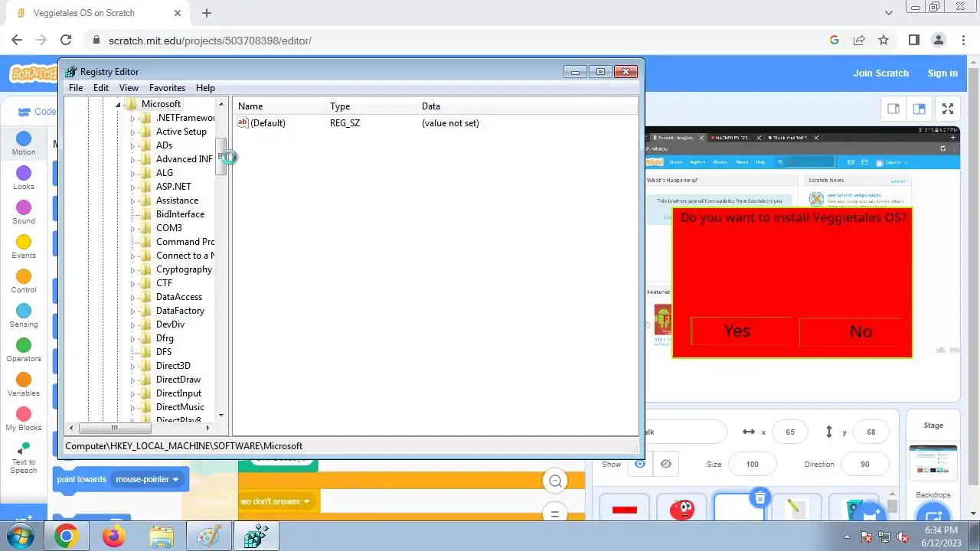Switch to large stage layout icon

(919, 109)
